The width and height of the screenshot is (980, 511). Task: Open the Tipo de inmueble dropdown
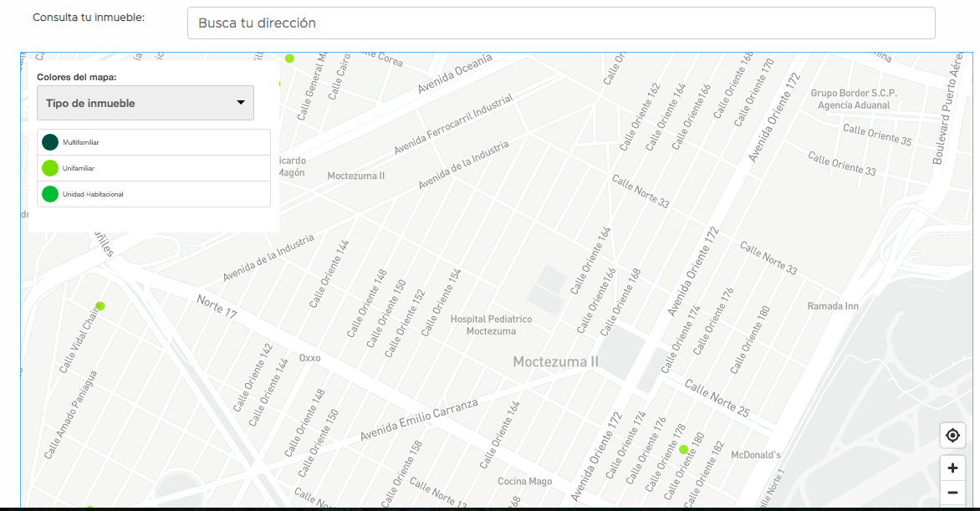145,103
